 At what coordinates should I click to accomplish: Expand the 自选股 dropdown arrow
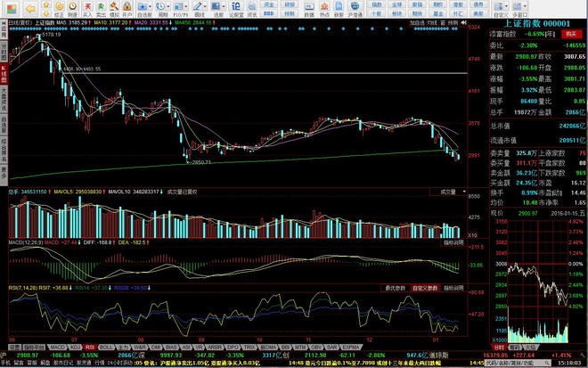pos(150,7)
